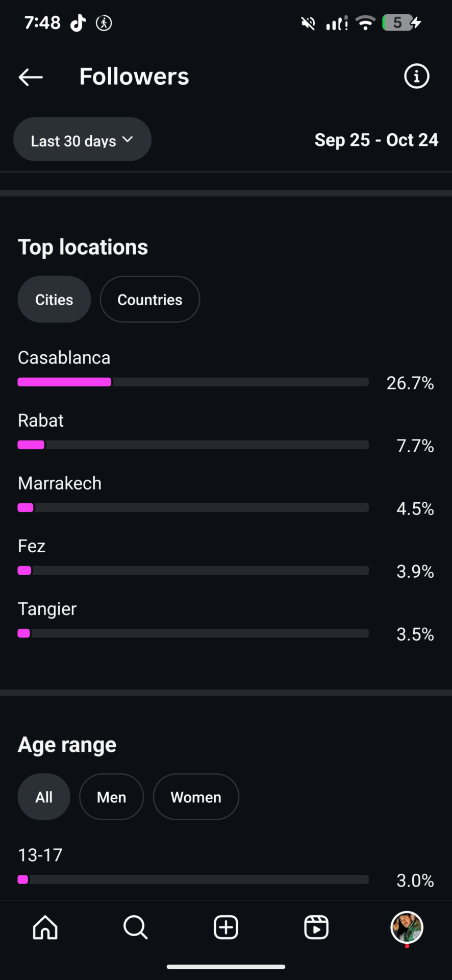This screenshot has height=980, width=452.
Task: Tap the Sep 25 - Oct 24 date range
Action: click(376, 140)
